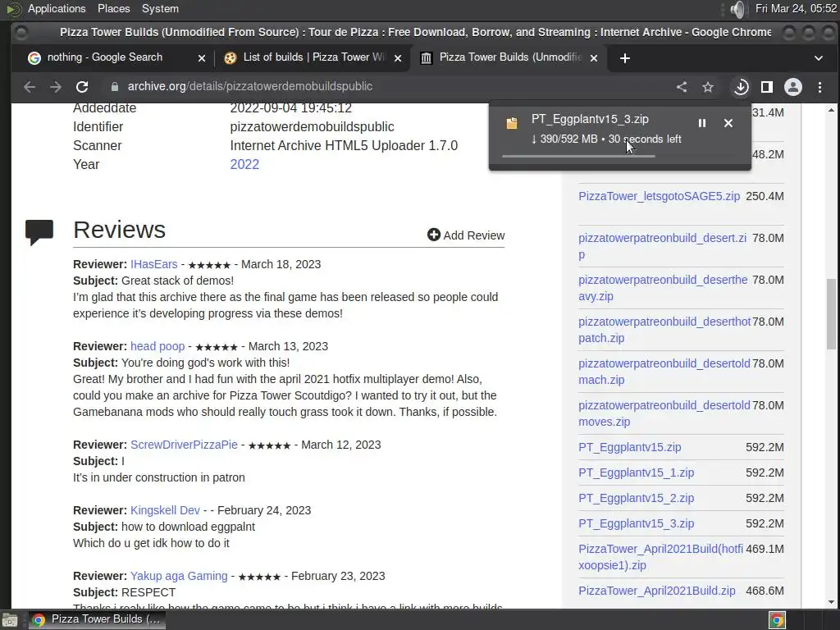
Task: Open reviewer Kingskell Dev profile
Action: [165, 510]
